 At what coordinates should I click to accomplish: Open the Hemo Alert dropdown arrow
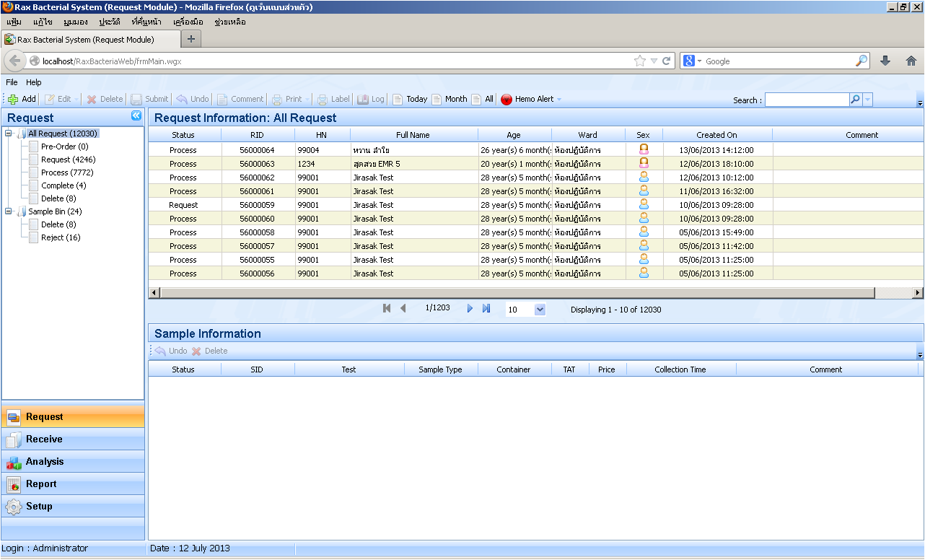tap(559, 100)
